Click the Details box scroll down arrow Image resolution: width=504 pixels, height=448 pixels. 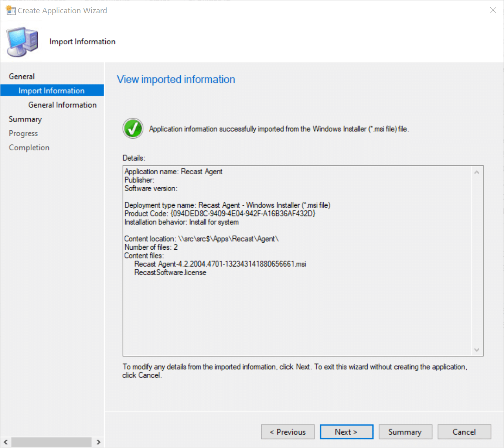(x=477, y=350)
